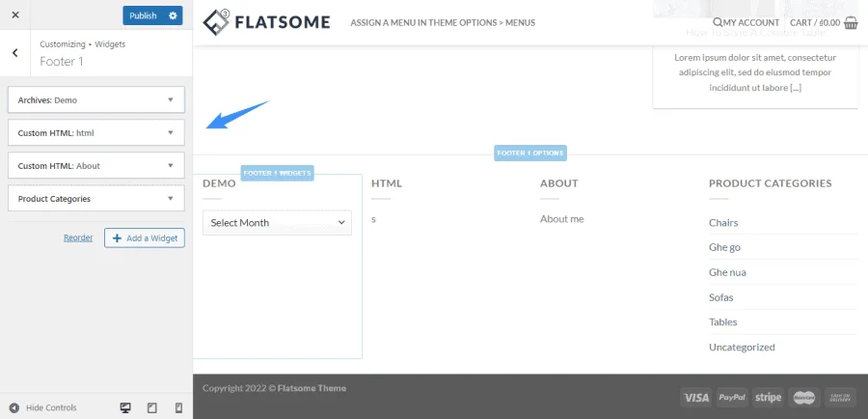Image resolution: width=868 pixels, height=419 pixels.
Task: Click the 'Customizing ▸ Widgets' breadcrumb text
Action: 83,43
